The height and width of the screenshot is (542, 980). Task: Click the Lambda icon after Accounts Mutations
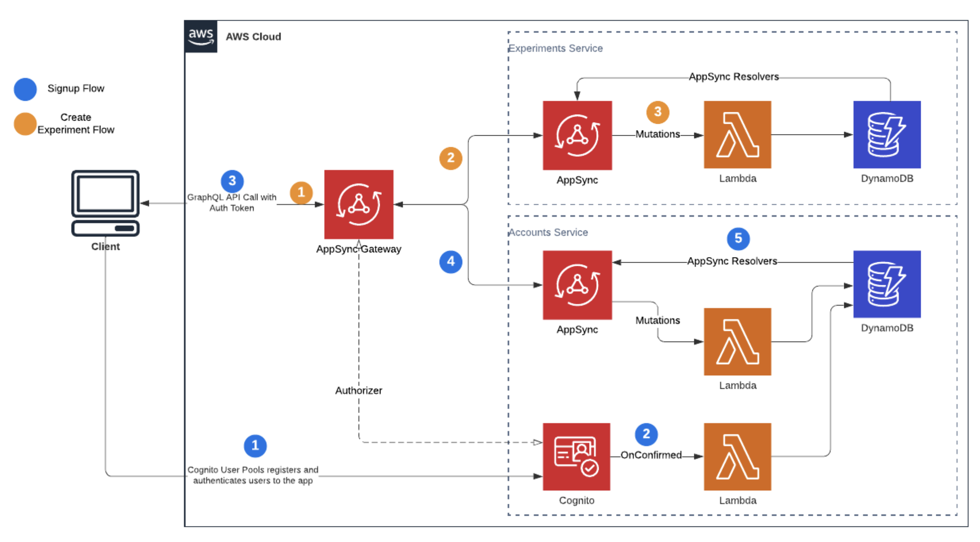click(x=737, y=341)
